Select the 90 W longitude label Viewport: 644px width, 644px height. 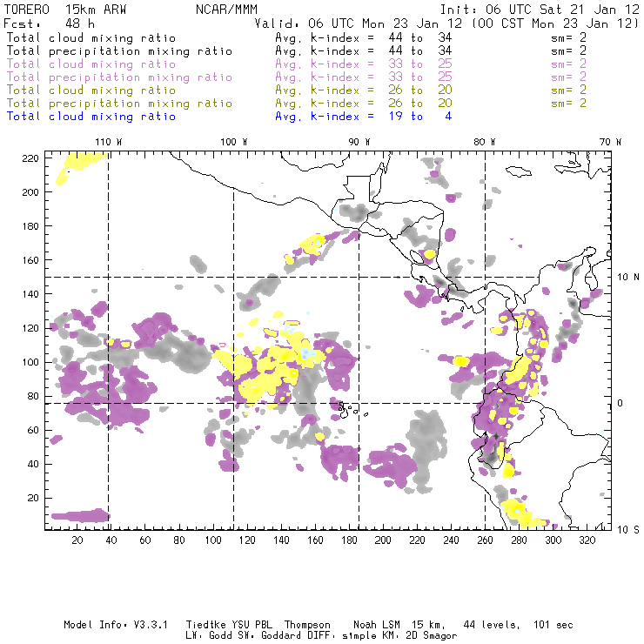pyautogui.click(x=359, y=142)
